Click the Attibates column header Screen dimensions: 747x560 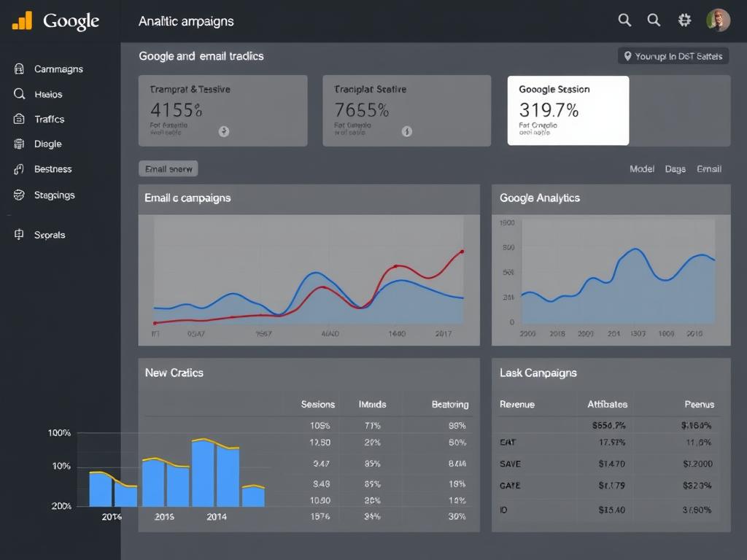coord(608,404)
